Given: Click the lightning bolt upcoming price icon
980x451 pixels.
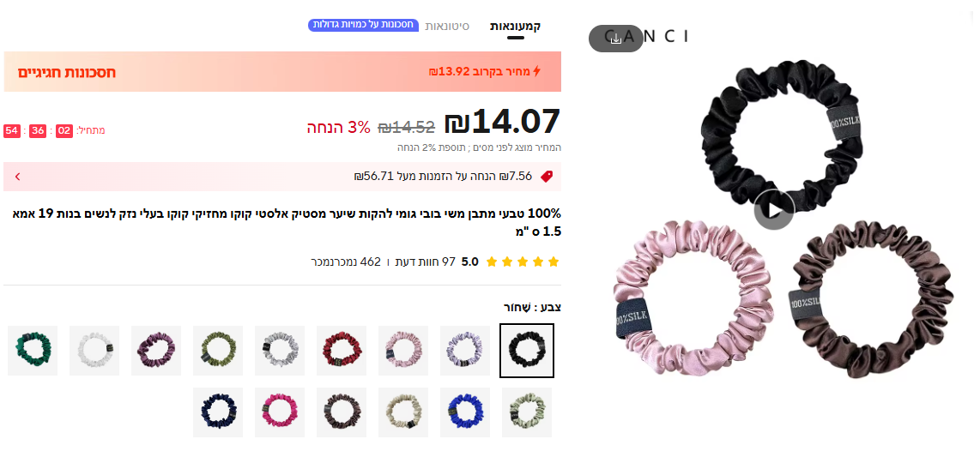Looking at the screenshot, I should 536,71.
